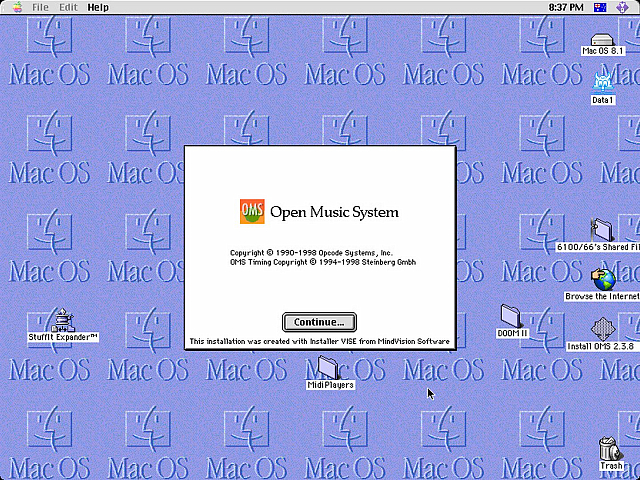The width and height of the screenshot is (640, 480).
Task: Click the Open Music System title text
Action: [334, 212]
